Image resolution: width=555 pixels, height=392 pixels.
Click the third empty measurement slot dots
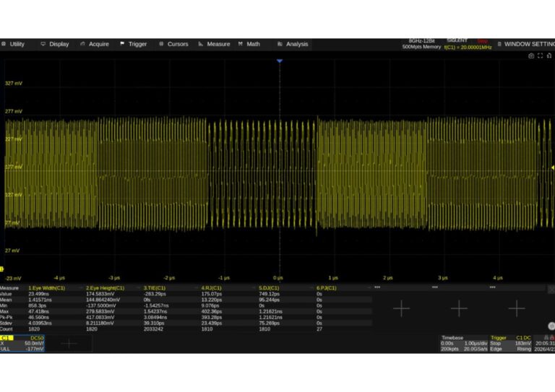pyautogui.click(x=492, y=287)
